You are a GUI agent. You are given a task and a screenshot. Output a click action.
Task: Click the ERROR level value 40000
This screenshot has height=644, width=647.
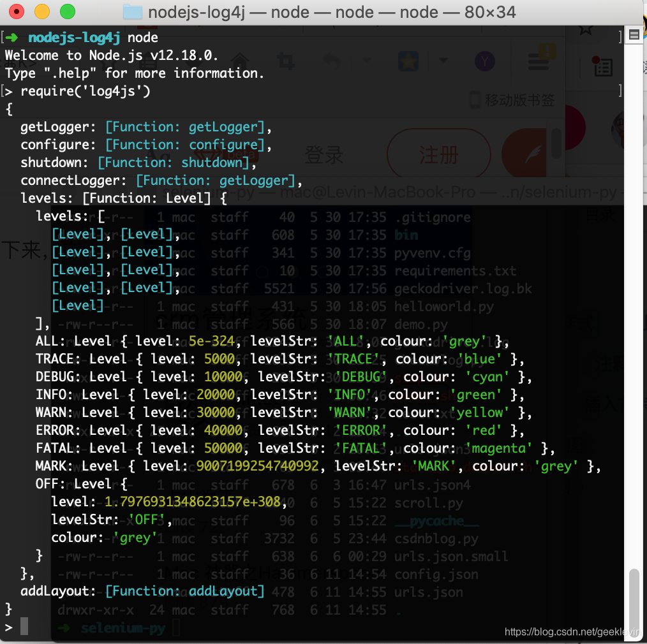[x=223, y=430]
